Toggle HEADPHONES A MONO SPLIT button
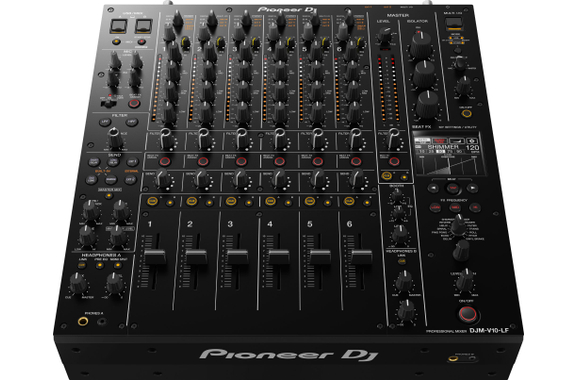576x380 pixels. (118, 265)
